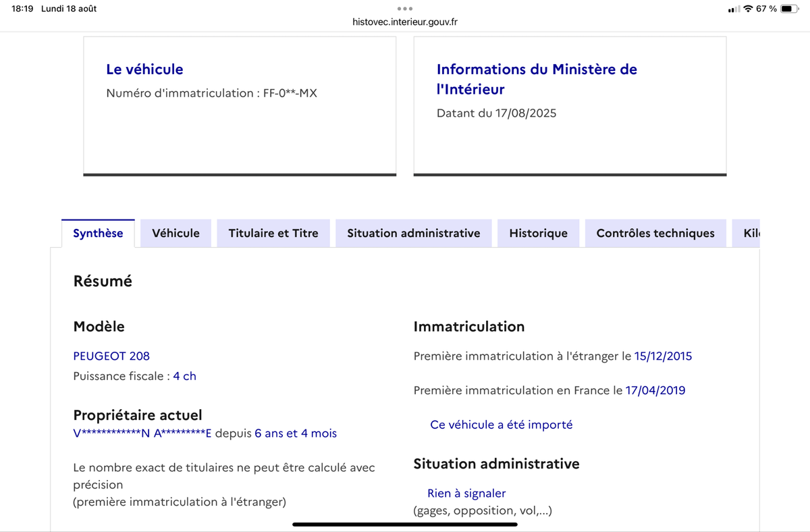Click the Datant du 17/08/2025 text

click(x=496, y=113)
